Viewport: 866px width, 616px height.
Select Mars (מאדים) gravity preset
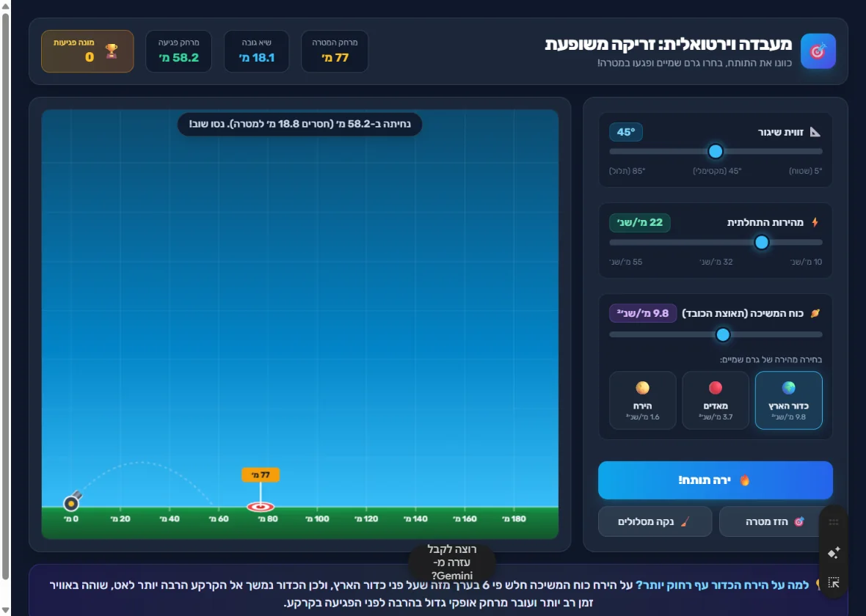coord(716,400)
